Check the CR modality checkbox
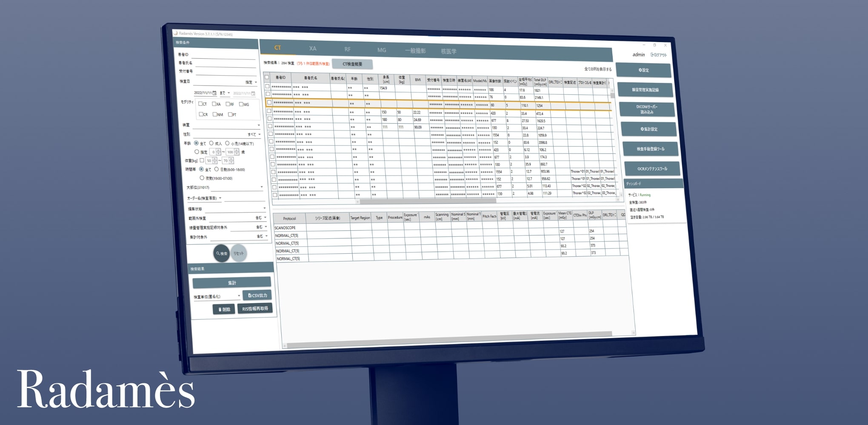 (201, 114)
